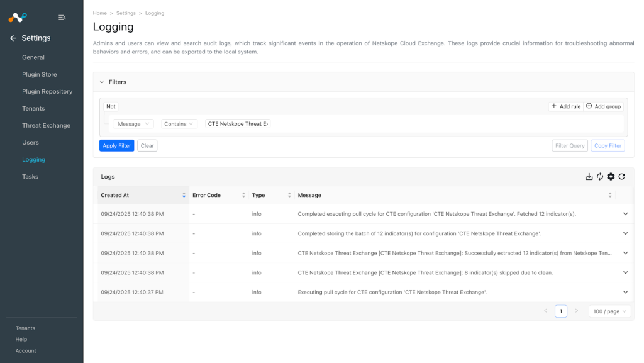The image size is (644, 363).
Task: Click the auto-refresh sync icon
Action: 600,177
